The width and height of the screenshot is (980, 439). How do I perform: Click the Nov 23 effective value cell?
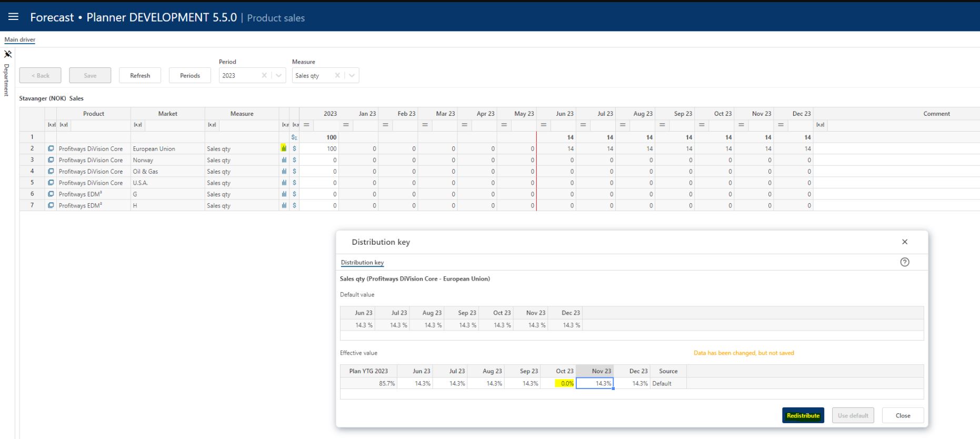pos(595,383)
